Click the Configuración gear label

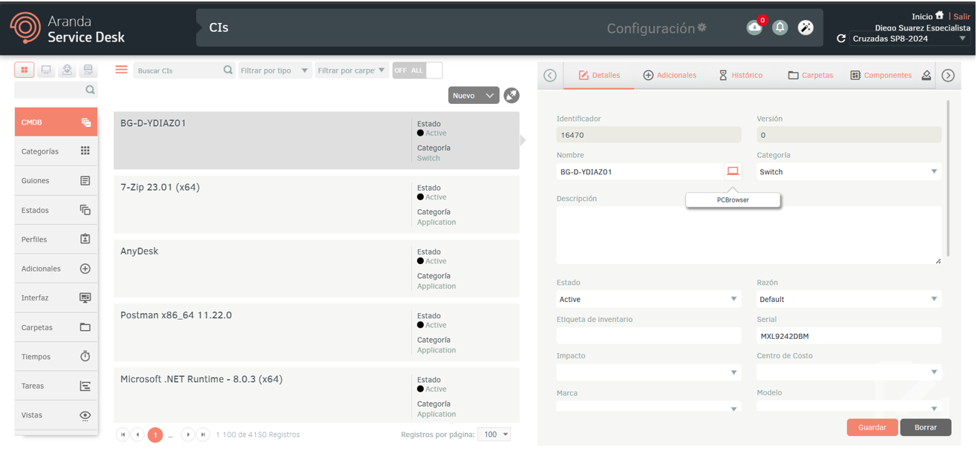point(657,28)
